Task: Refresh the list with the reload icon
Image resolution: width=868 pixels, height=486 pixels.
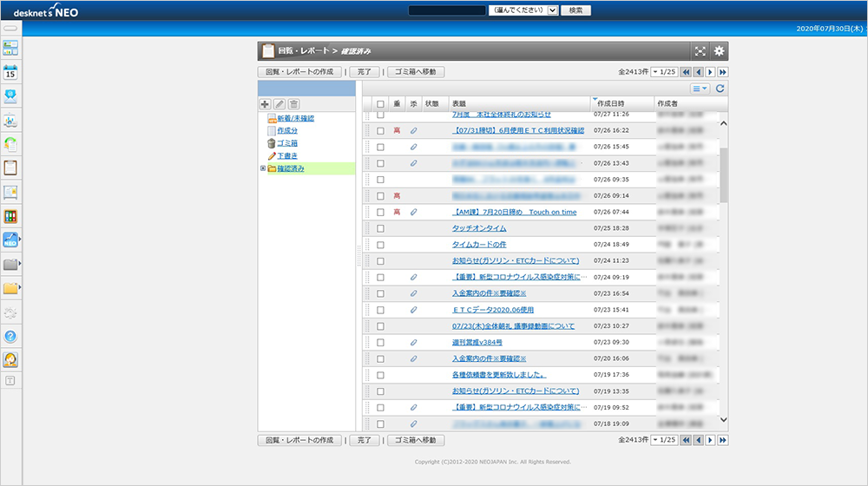Action: 720,89
